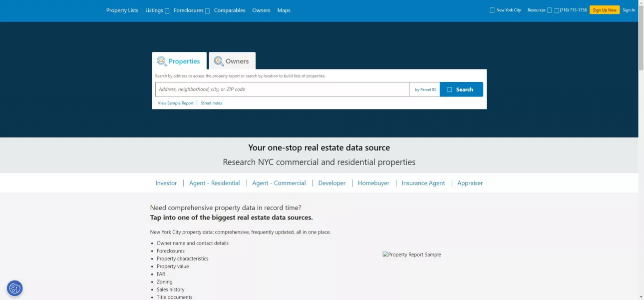
Task: Select the Investor role link
Action: click(x=166, y=183)
